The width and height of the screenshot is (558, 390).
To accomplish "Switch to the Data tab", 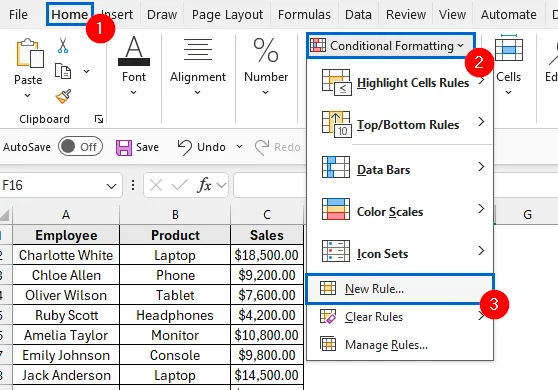I will [358, 15].
